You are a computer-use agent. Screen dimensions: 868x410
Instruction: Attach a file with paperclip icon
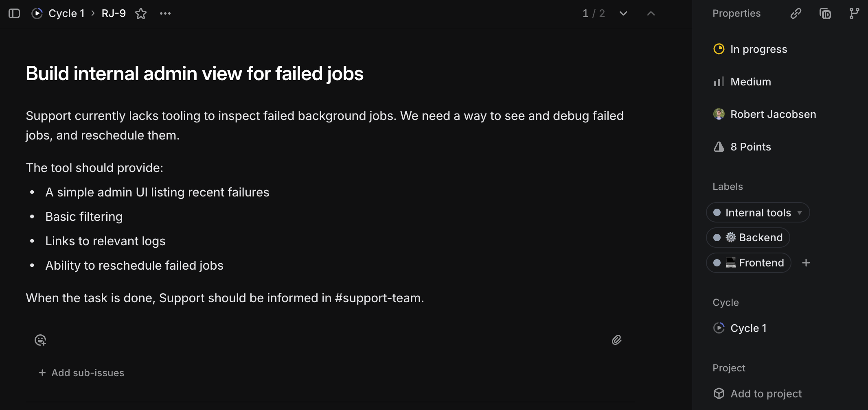click(616, 340)
